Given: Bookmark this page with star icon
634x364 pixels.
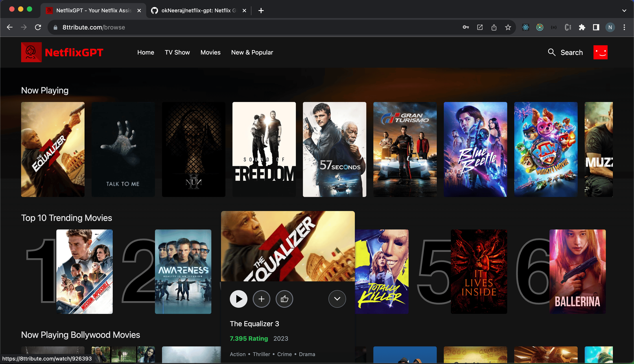Looking at the screenshot, I should click(508, 27).
